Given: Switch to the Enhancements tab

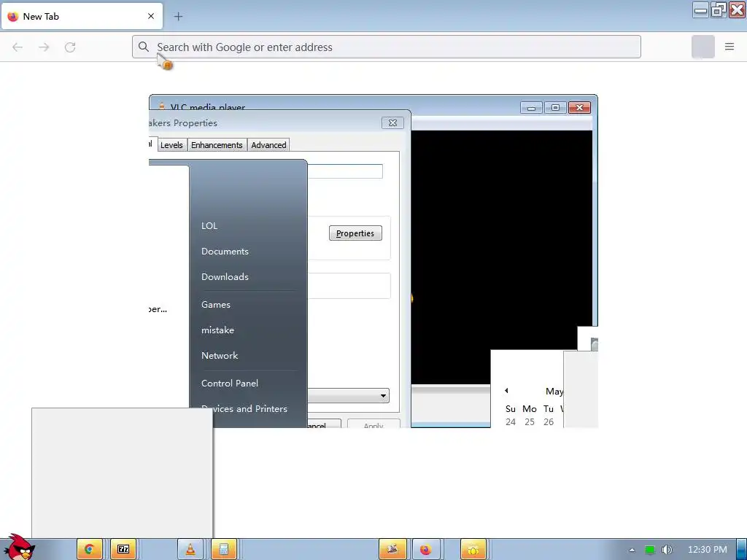Looking at the screenshot, I should tap(217, 145).
